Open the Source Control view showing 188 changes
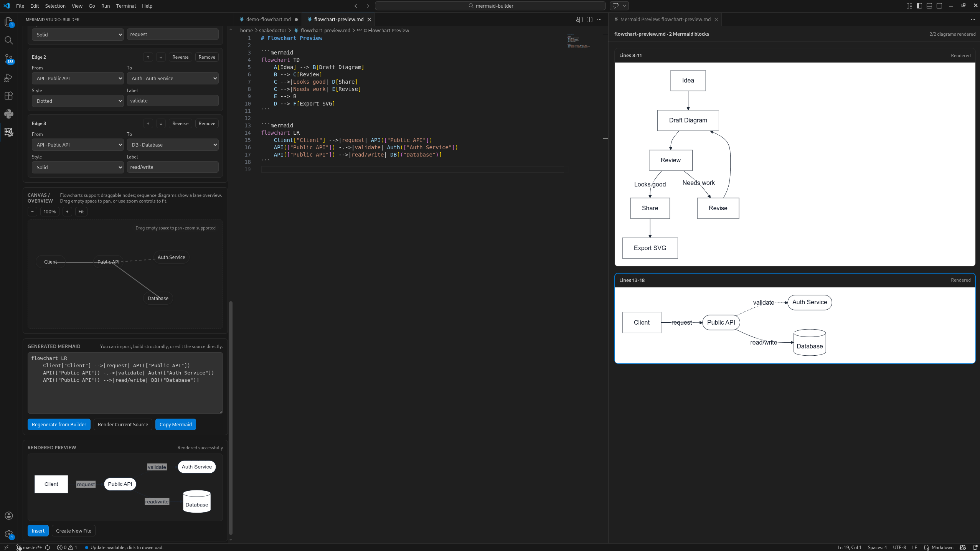Viewport: 980px width, 551px height. (x=9, y=58)
